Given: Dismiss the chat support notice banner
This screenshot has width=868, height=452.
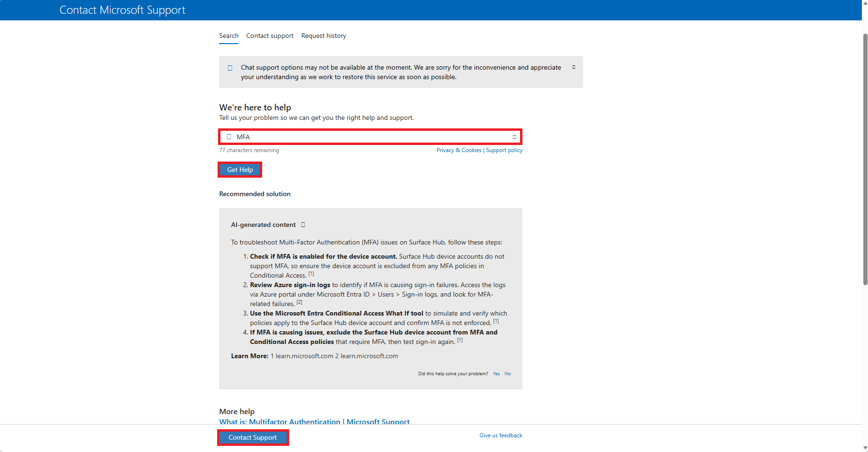Looking at the screenshot, I should (x=574, y=67).
